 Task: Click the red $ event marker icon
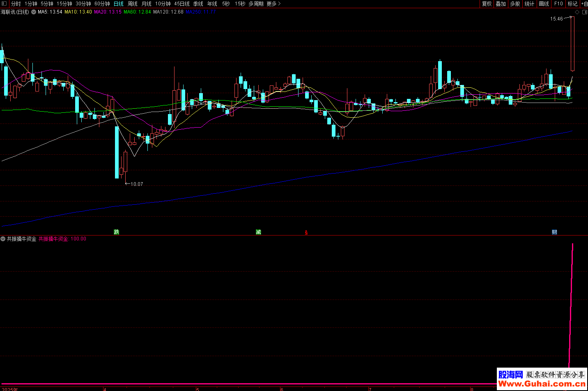pyautogui.click(x=306, y=233)
